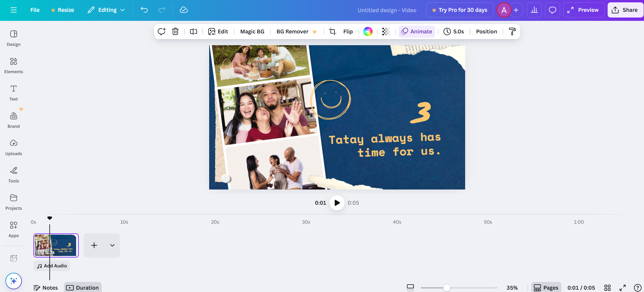Click BG Remover
The width and height of the screenshot is (644, 292).
tap(296, 31)
